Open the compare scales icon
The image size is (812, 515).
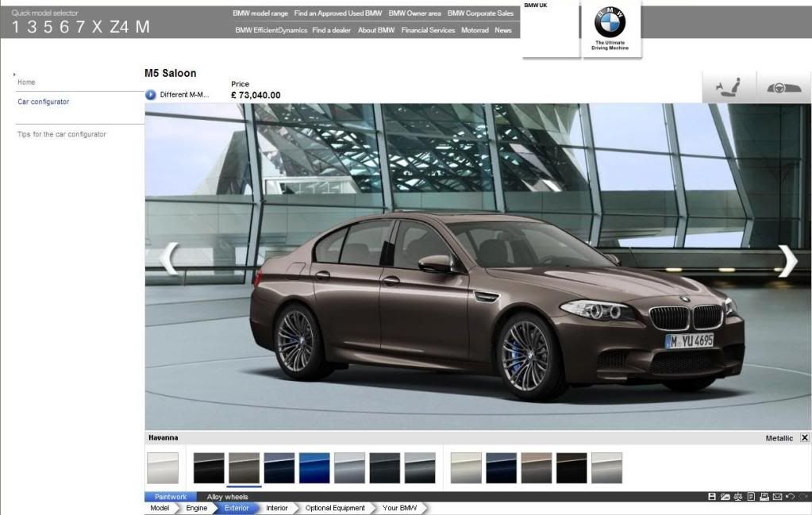738,497
